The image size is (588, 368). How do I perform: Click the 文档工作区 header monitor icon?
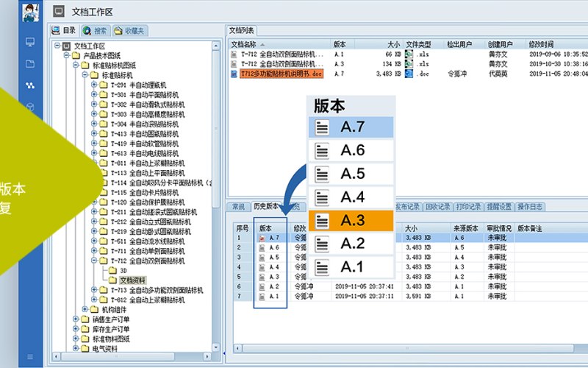coord(59,12)
